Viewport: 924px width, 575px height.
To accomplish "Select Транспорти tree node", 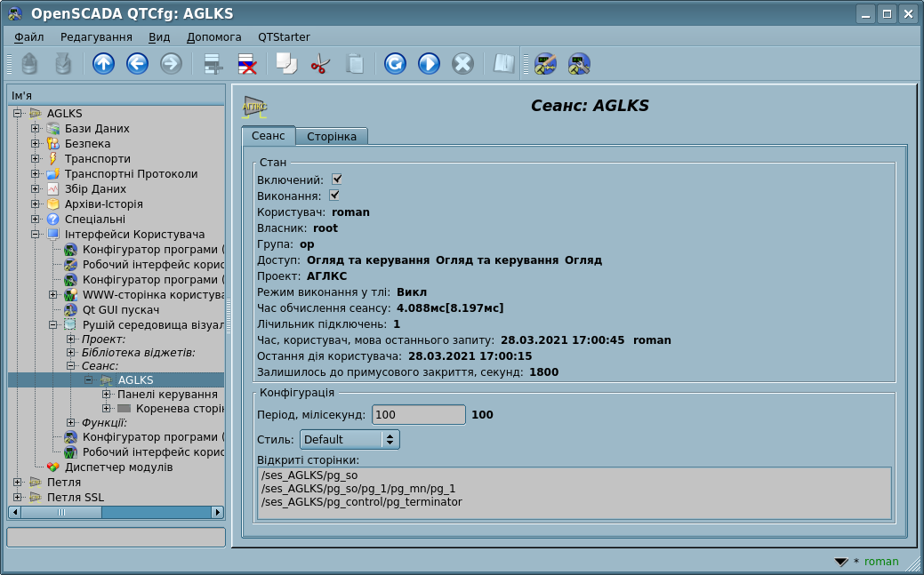I will (x=97, y=159).
